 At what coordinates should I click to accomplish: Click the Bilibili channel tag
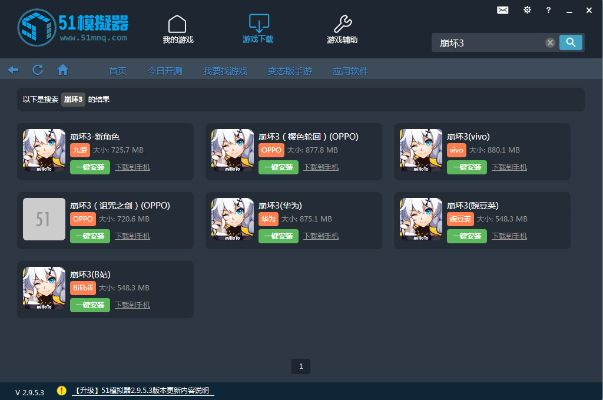pyautogui.click(x=83, y=288)
